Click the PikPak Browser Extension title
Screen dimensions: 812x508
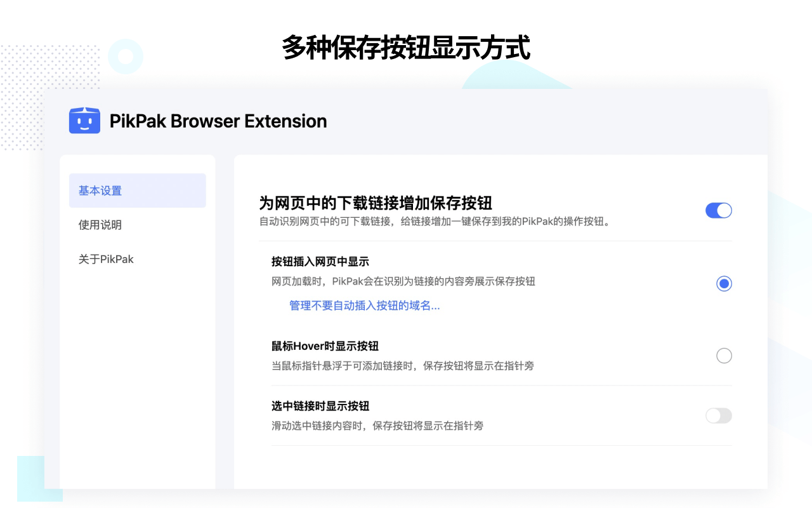[x=218, y=121]
